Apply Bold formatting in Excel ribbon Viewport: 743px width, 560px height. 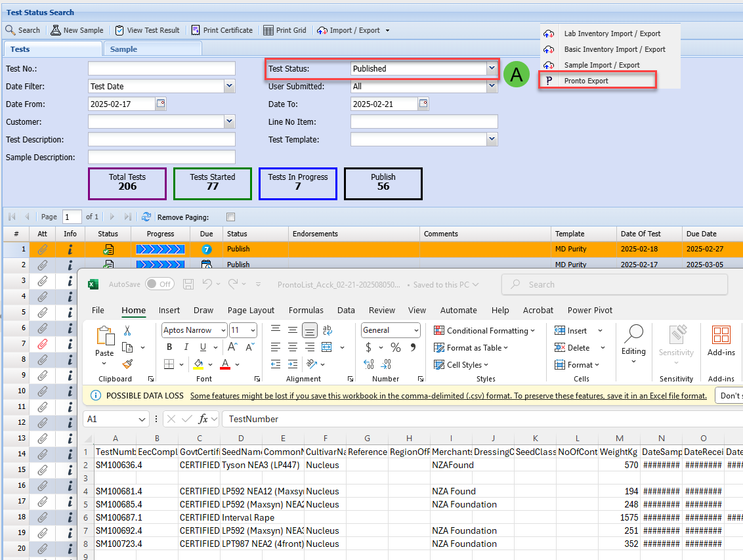point(169,347)
